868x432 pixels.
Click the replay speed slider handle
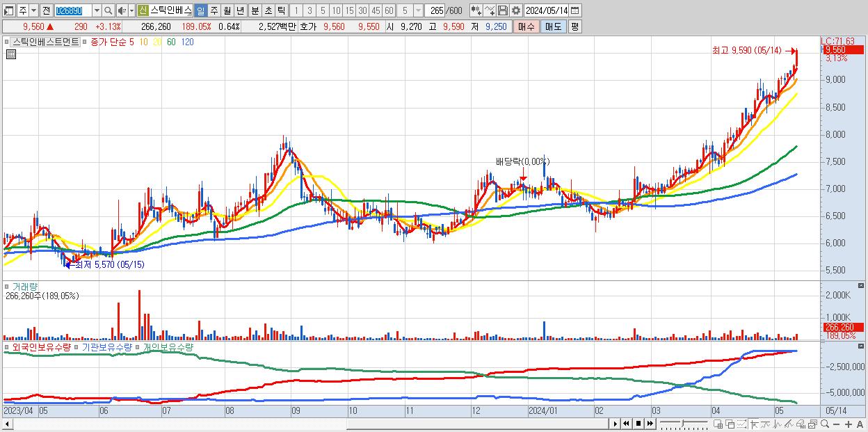682,423
